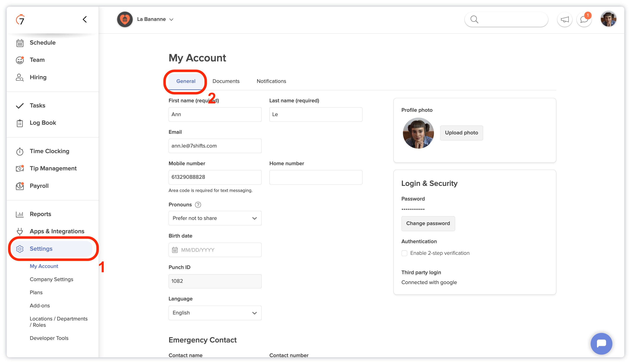This screenshot has height=364, width=631.
Task: Click the La Bananne company logo
Action: 125,19
